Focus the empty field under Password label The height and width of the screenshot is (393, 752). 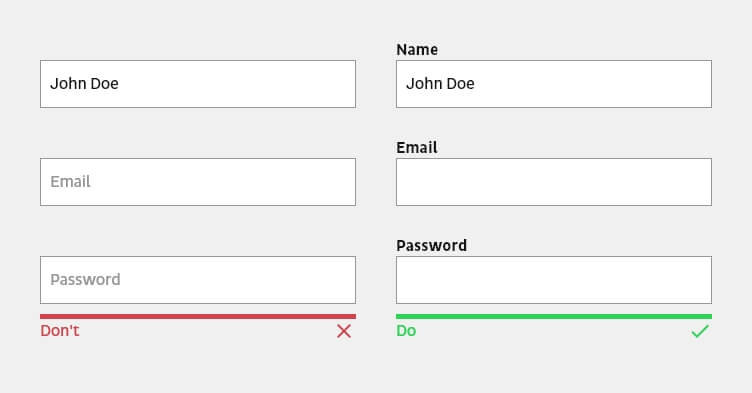click(554, 280)
